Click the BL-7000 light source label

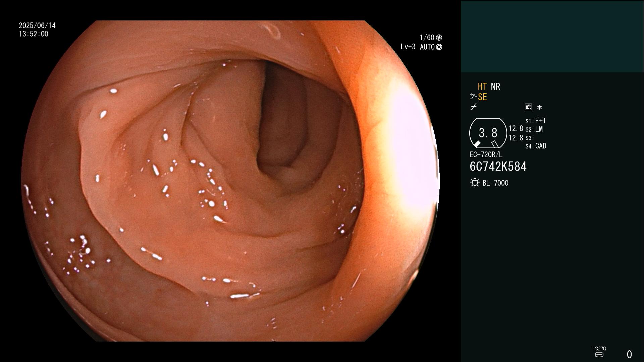(x=495, y=183)
